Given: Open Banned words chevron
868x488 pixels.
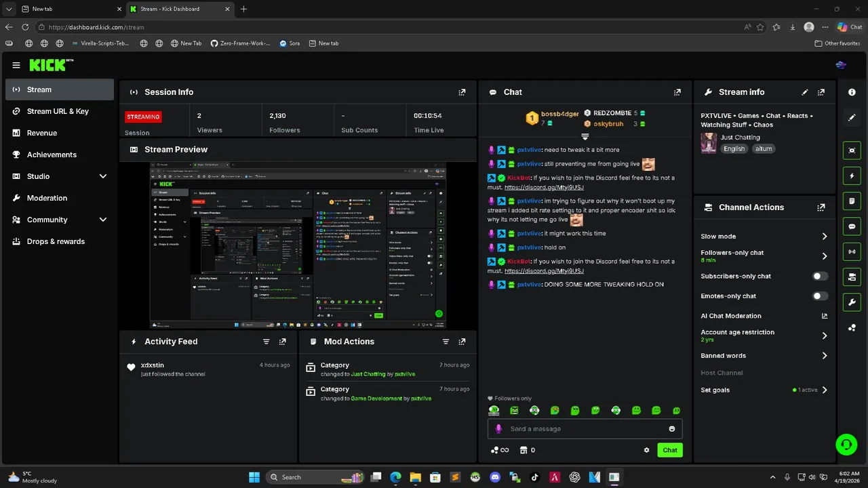Looking at the screenshot, I should click(825, 356).
